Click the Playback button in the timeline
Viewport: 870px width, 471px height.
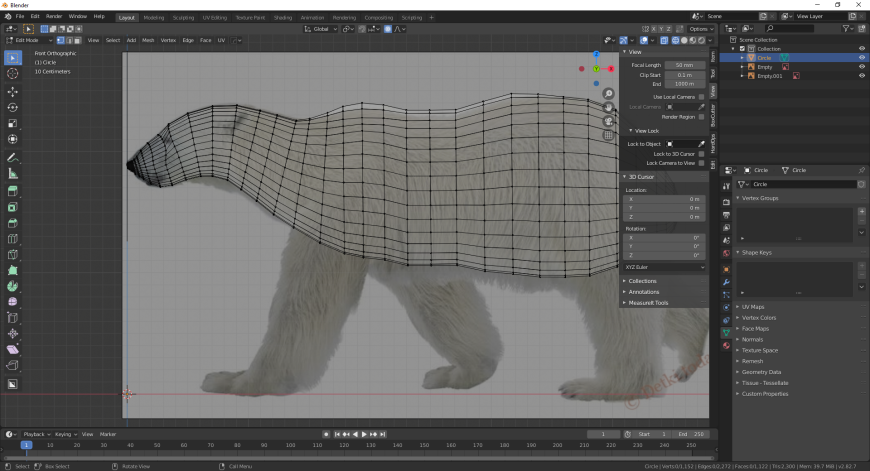click(36, 434)
